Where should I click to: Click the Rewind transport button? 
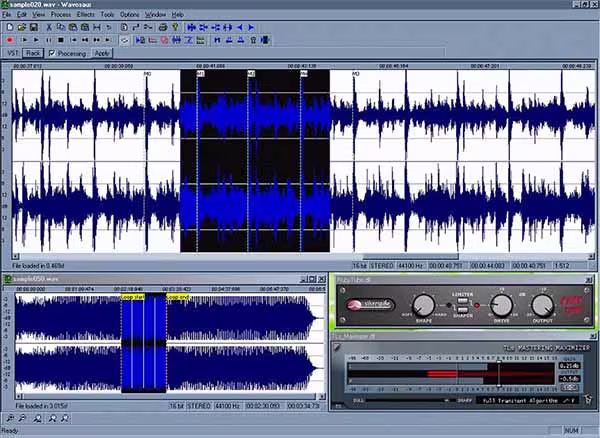pos(85,40)
